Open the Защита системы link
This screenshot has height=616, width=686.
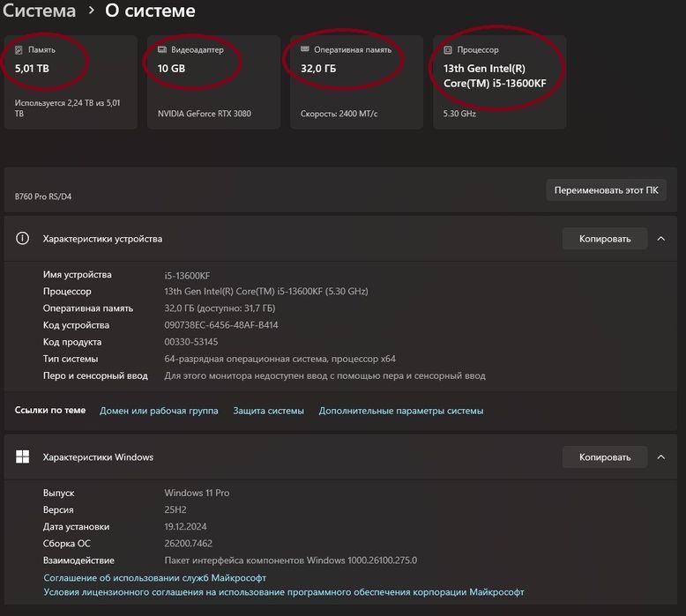[x=268, y=411]
